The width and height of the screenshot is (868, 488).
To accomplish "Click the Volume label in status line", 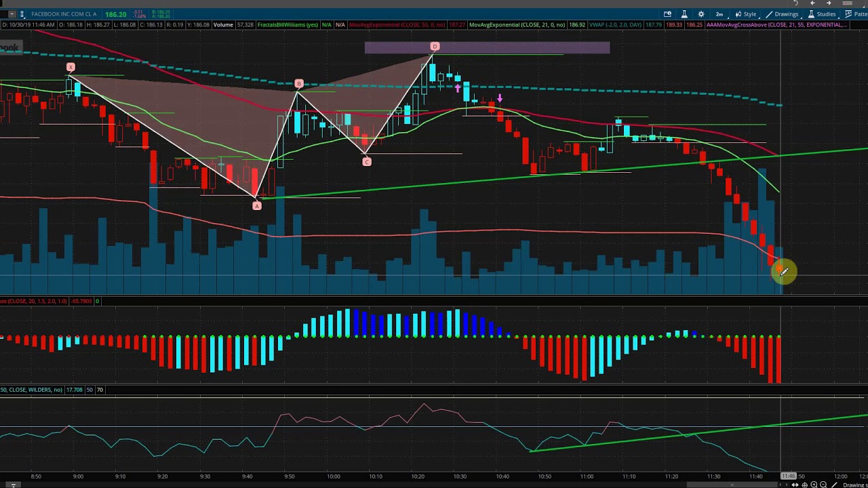I will [223, 25].
